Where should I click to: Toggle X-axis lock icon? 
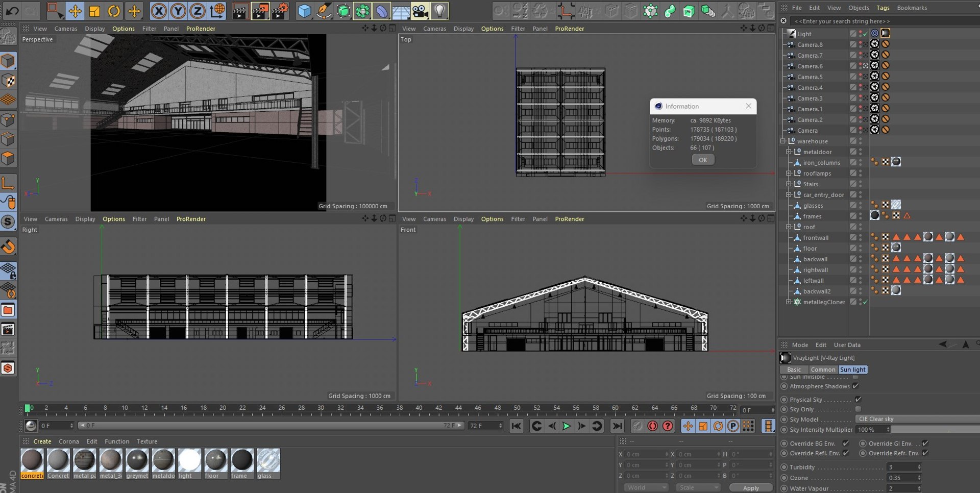(x=159, y=11)
